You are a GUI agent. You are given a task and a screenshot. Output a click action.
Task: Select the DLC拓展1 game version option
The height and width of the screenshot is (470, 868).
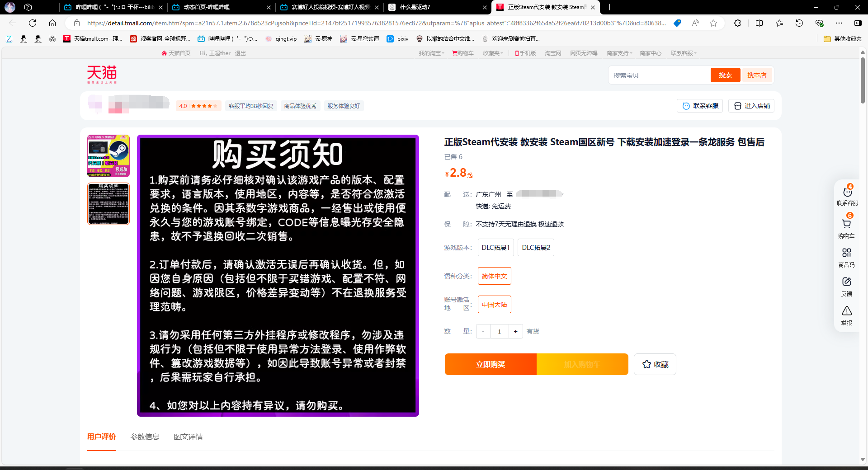(495, 248)
